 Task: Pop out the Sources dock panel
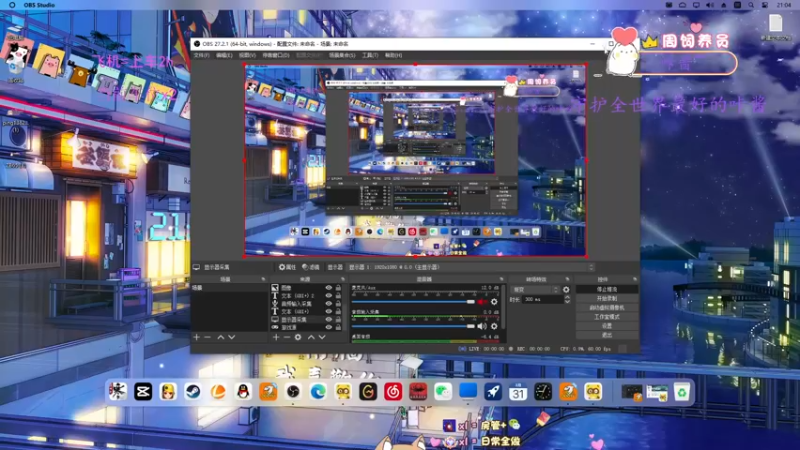[343, 280]
